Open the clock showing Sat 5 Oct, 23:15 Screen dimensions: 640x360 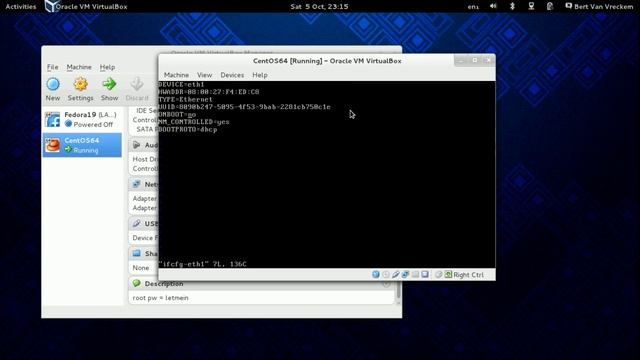point(319,7)
